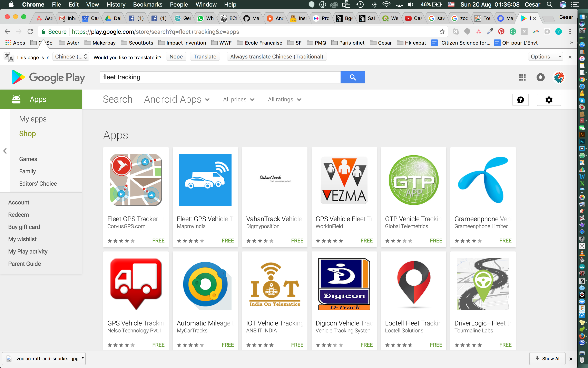Open the Chrome three-dot menu
Screen dimensions: 588x368
(x=570, y=32)
